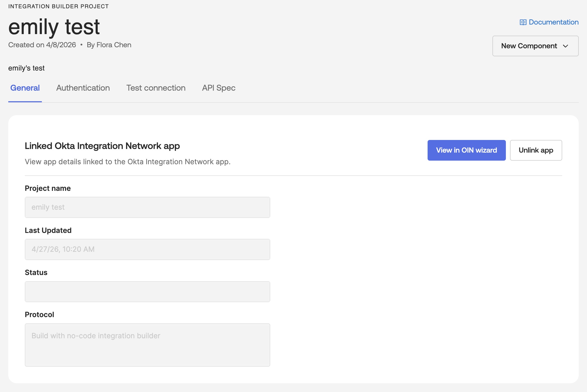Open the Documentation link
The height and width of the screenshot is (392, 587).
click(549, 22)
